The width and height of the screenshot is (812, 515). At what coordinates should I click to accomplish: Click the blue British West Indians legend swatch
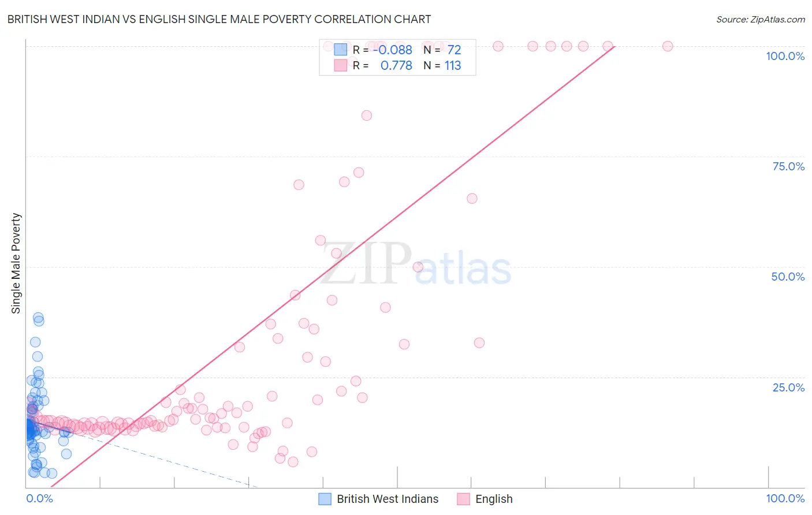point(325,499)
